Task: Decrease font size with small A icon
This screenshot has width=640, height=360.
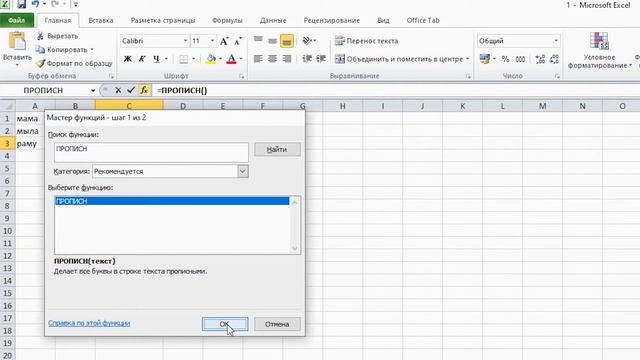Action: pyautogui.click(x=238, y=41)
